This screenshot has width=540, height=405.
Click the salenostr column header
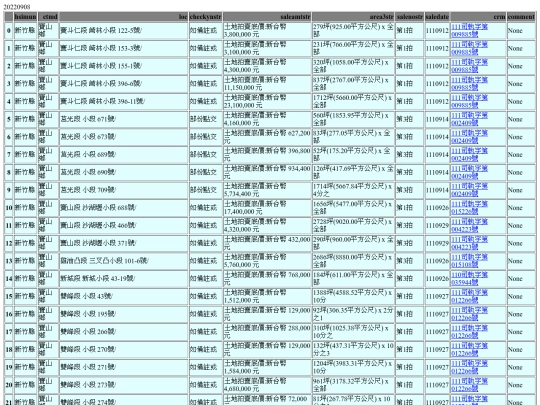(x=409, y=17)
